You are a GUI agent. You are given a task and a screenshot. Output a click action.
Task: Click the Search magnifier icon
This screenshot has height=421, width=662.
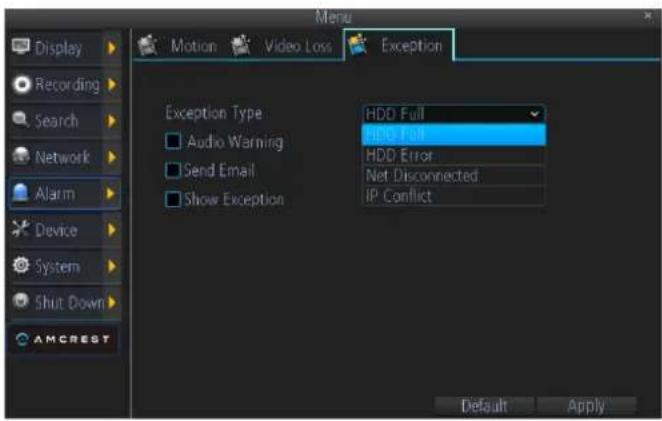click(21, 120)
